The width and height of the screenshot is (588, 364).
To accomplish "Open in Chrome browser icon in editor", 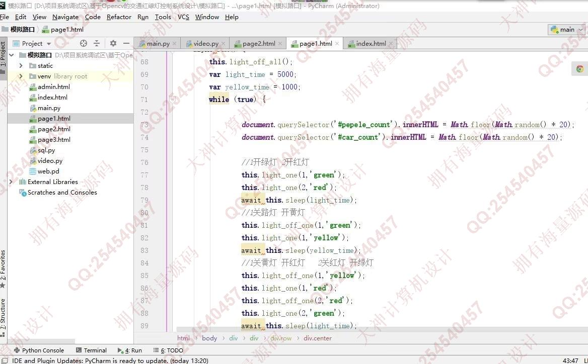I will click(x=580, y=68).
